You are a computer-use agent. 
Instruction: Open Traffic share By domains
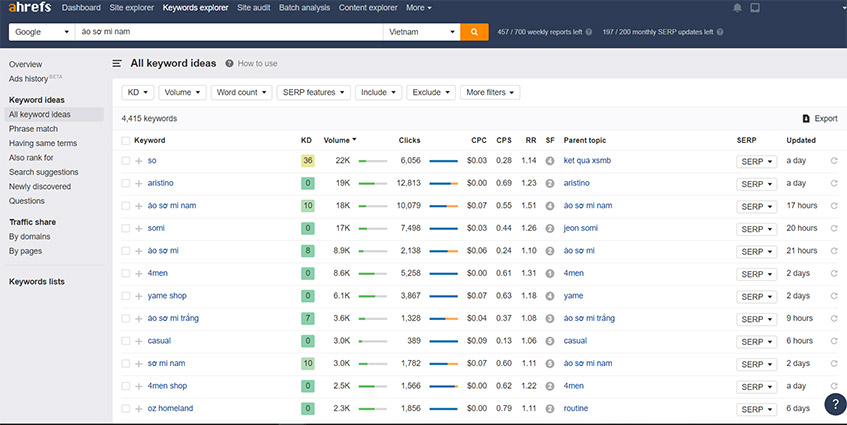pos(29,237)
